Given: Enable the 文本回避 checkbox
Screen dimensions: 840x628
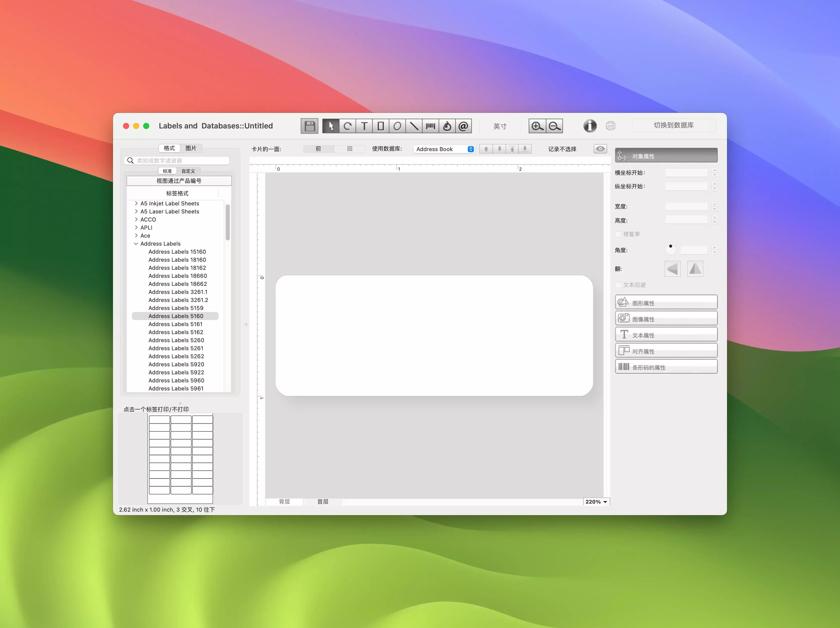Looking at the screenshot, I should pos(618,285).
